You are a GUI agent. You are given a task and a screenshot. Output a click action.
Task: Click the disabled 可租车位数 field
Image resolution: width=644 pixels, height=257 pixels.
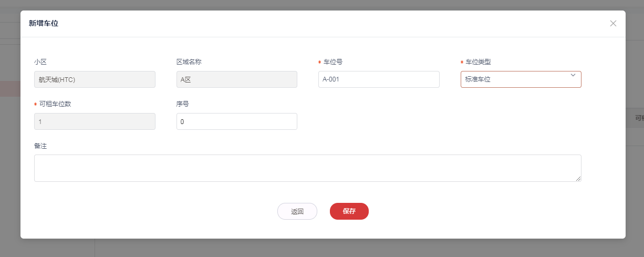95,121
